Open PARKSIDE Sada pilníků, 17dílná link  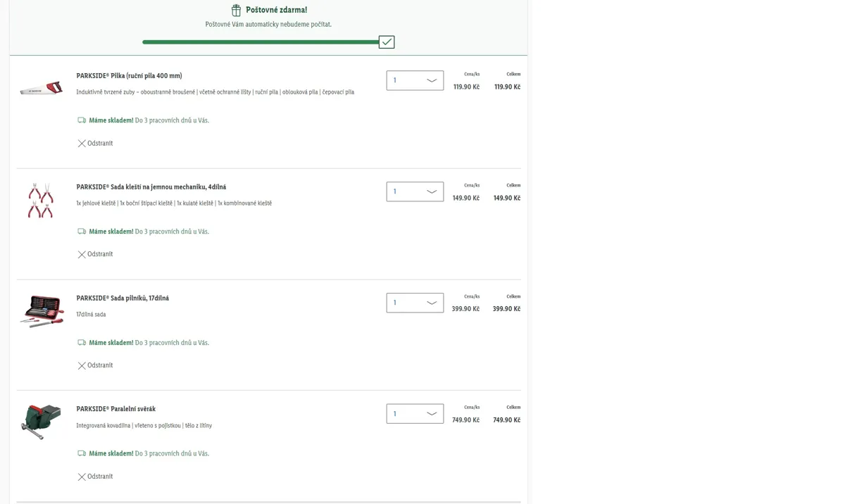(123, 298)
